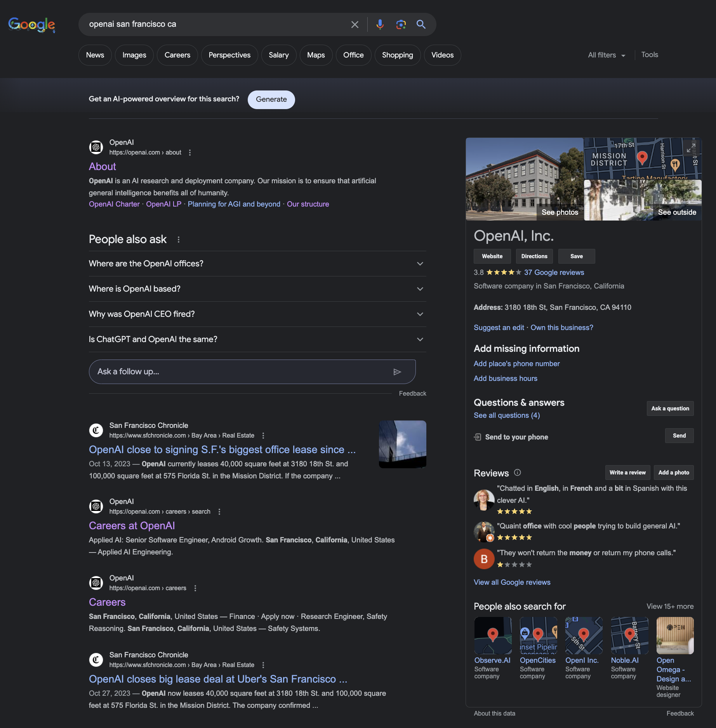Open the All filters dropdown
The image size is (716, 728).
[x=605, y=55]
